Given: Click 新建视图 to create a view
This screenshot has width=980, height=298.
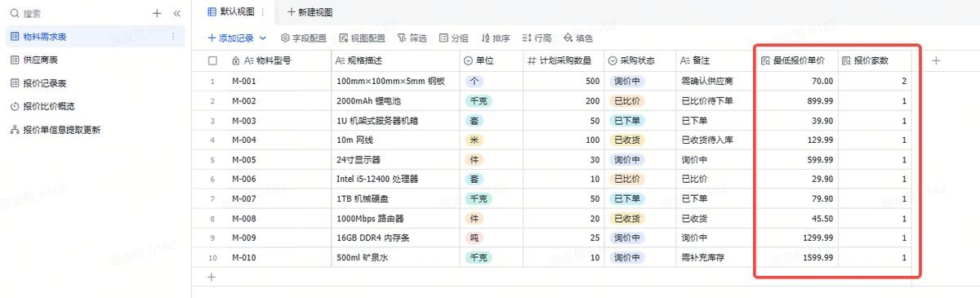Looking at the screenshot, I should coord(310,12).
